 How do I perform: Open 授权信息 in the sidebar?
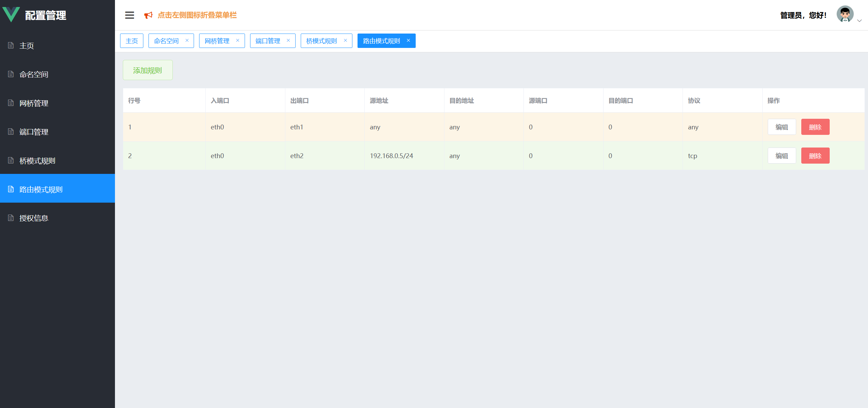point(34,218)
